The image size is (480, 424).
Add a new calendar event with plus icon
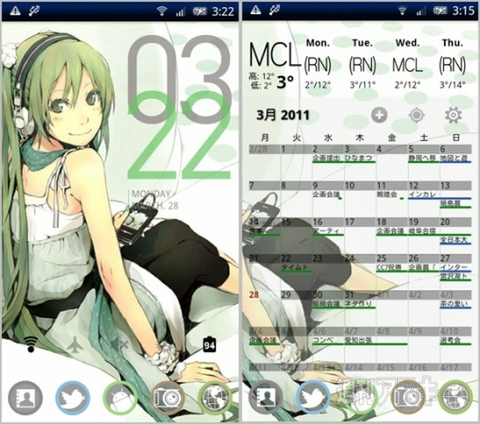click(x=379, y=115)
